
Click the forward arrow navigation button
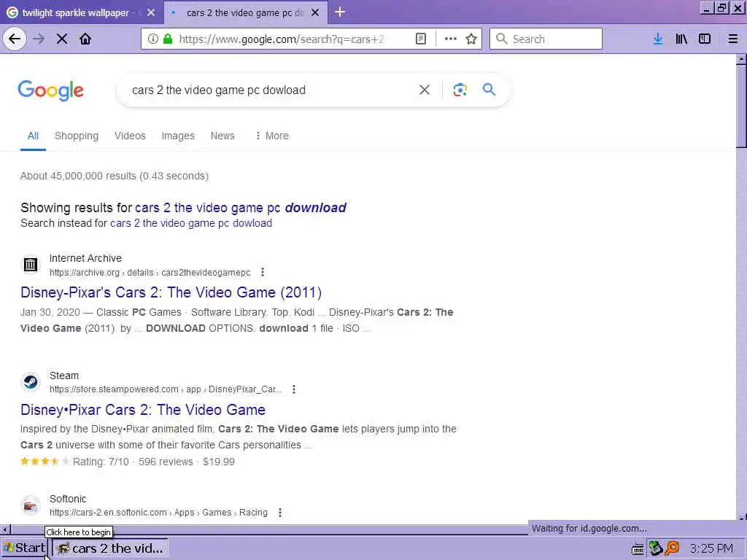coord(39,39)
